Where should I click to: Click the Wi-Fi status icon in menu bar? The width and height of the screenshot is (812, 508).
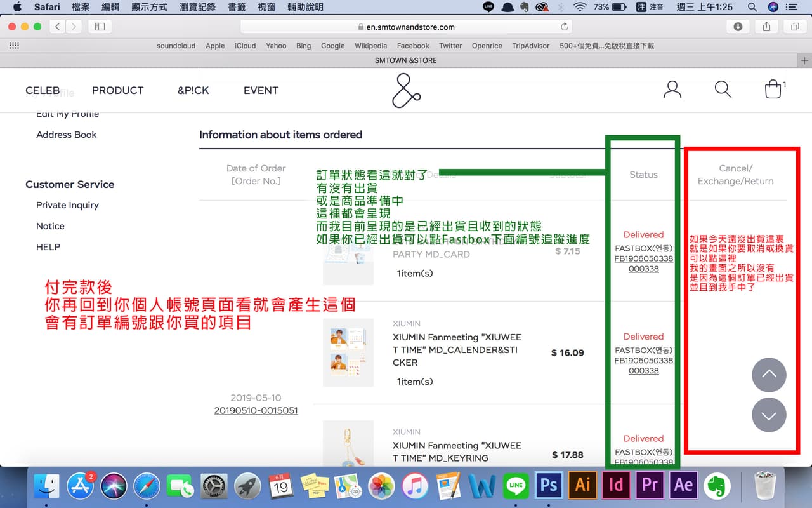[x=579, y=7]
